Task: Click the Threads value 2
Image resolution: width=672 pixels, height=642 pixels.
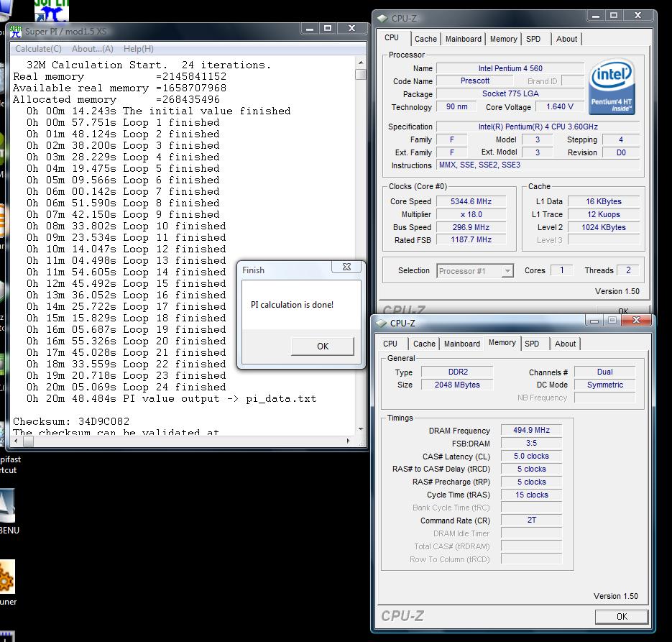Action: pos(628,270)
